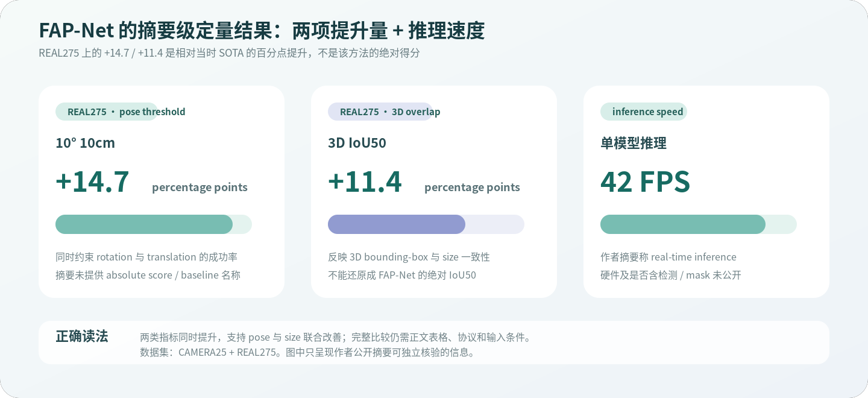Click the purple progress bar under +11.4
Viewport: 868px width, 398px height.
pos(426,224)
